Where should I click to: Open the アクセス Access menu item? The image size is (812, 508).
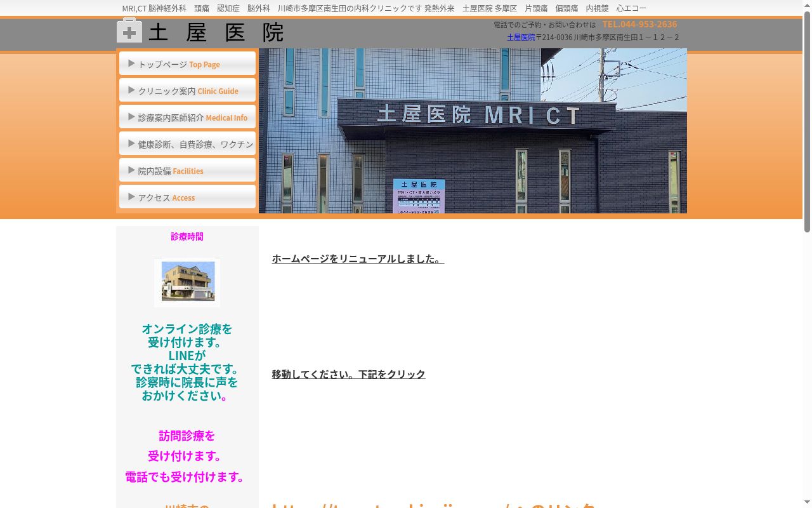[187, 197]
